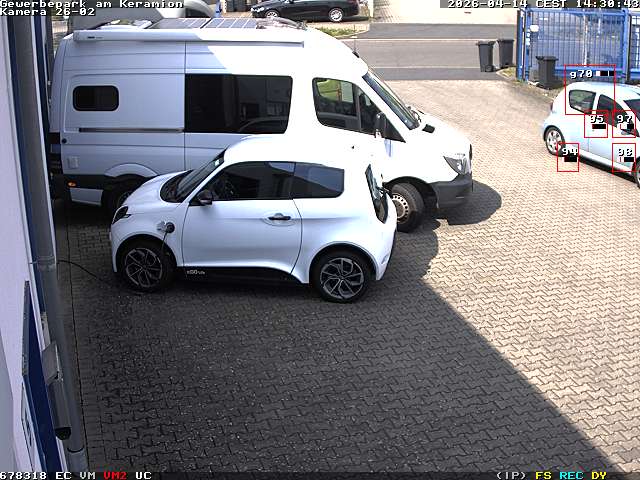Click the g70 motion detection box
Viewport: 640px width, 480px height.
589,89
